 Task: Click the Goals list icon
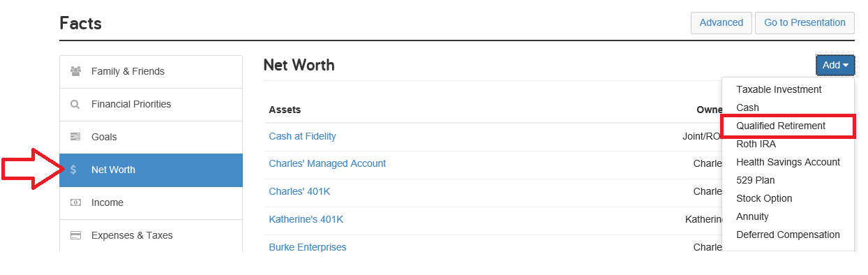[75, 137]
